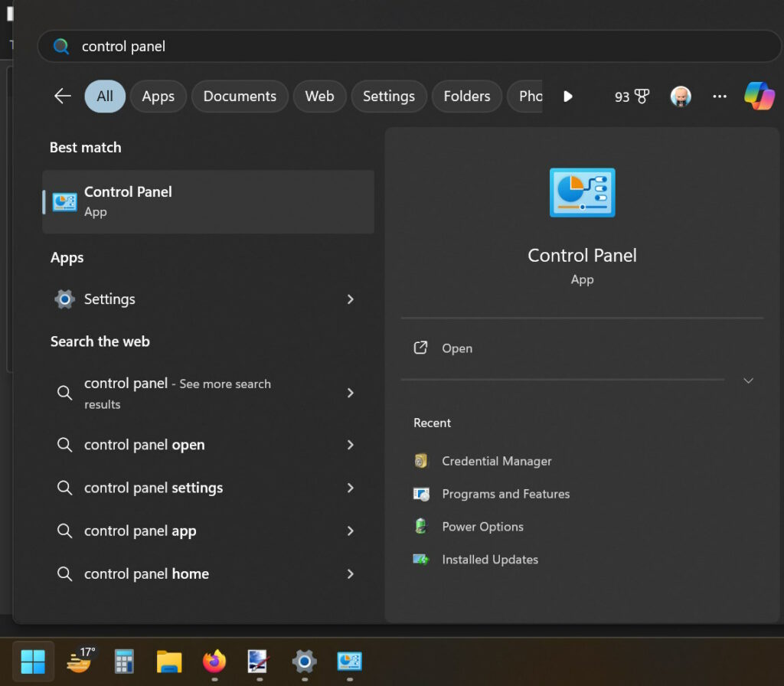Open Firefox from the taskbar
The width and height of the screenshot is (784, 686).
tap(214, 661)
